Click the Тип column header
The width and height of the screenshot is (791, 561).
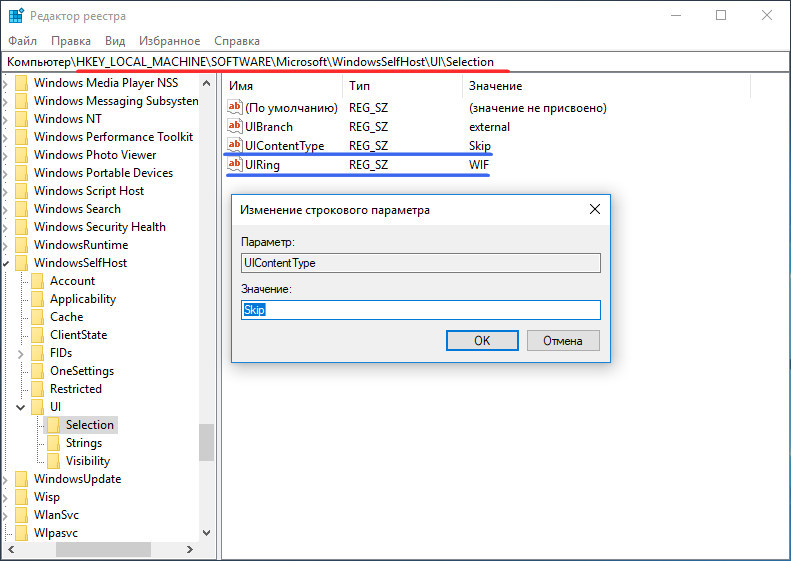coord(403,86)
